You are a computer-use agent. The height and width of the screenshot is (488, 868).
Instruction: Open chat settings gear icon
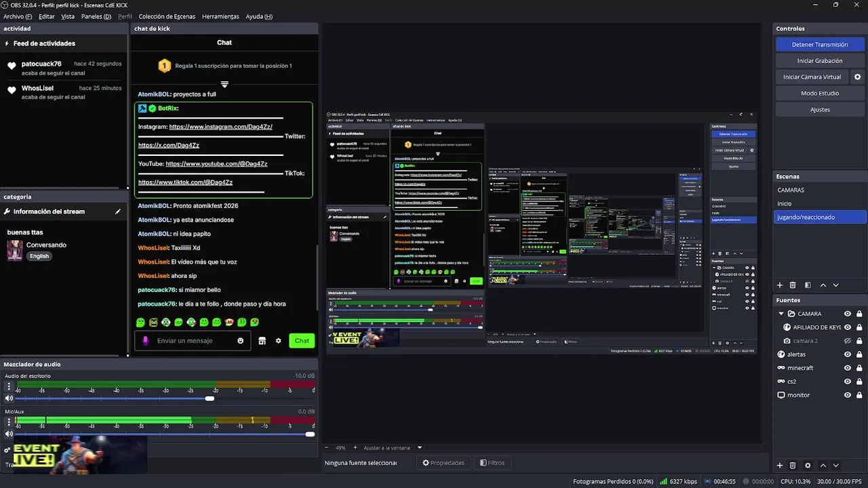[x=278, y=341]
